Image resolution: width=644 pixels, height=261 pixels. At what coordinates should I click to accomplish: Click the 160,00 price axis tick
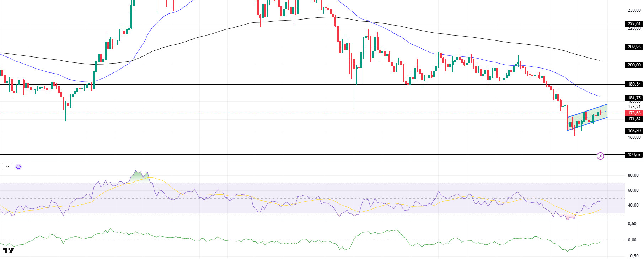[634, 137]
